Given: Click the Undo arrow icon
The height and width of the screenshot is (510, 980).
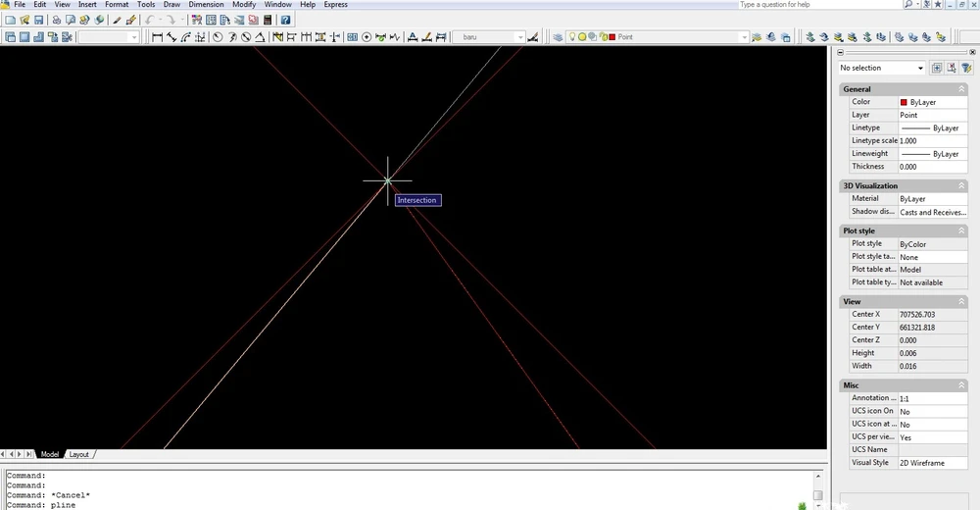Looking at the screenshot, I should [149, 20].
